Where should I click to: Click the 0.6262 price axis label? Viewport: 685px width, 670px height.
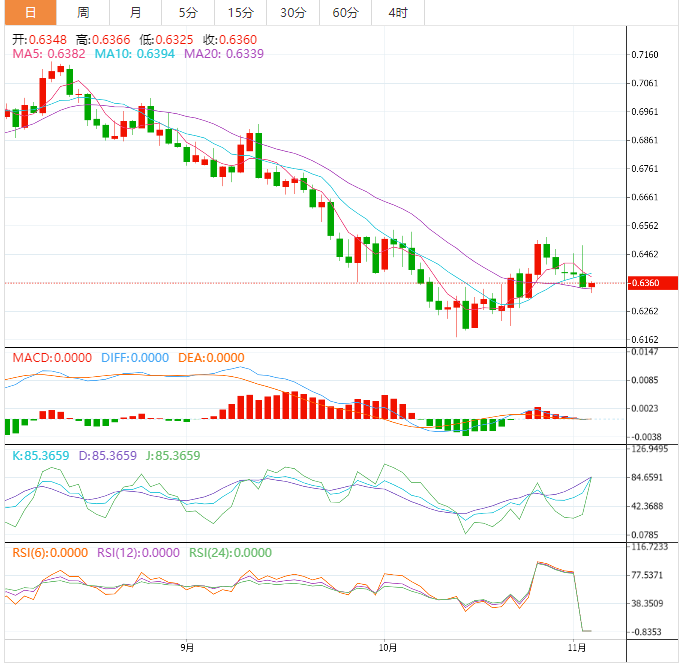645,311
